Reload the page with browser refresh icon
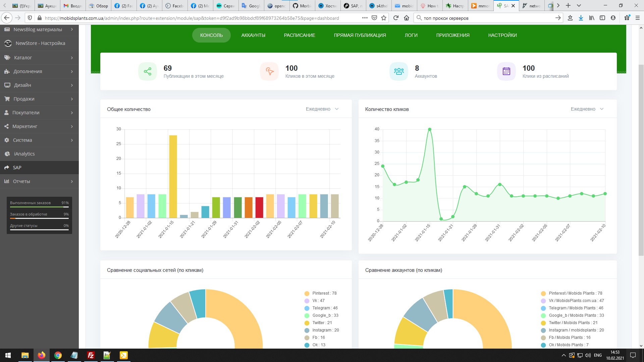This screenshot has height=362, width=644. point(396,18)
